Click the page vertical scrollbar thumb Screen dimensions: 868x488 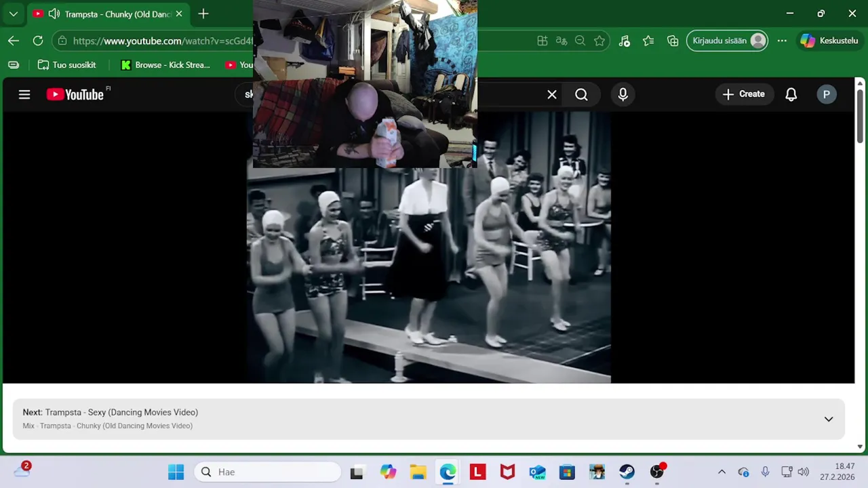(x=860, y=115)
